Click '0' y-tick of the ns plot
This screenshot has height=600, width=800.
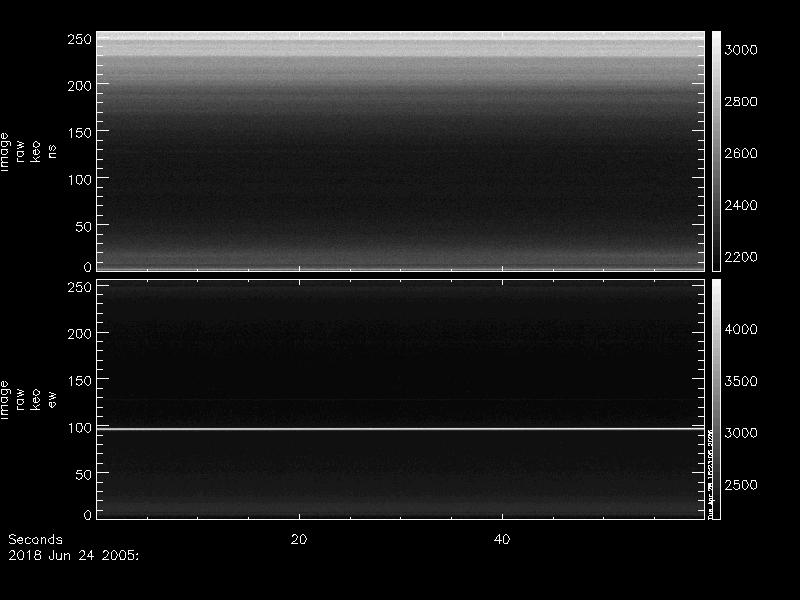(x=88, y=266)
